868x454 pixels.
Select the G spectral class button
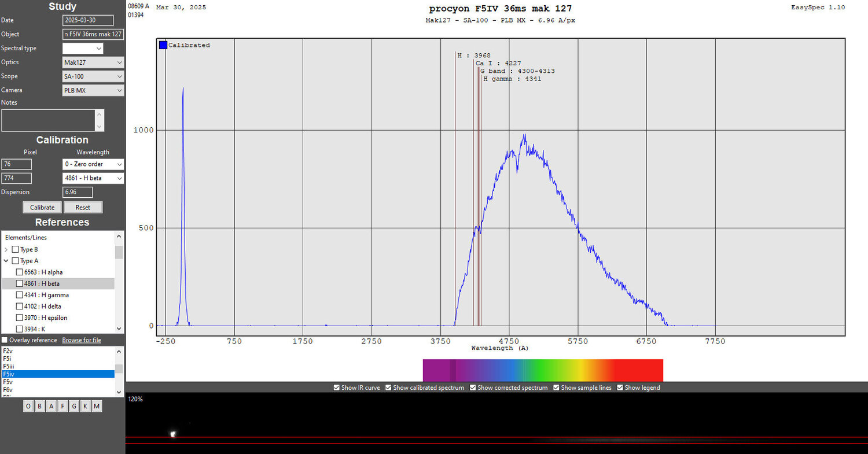pos(73,407)
